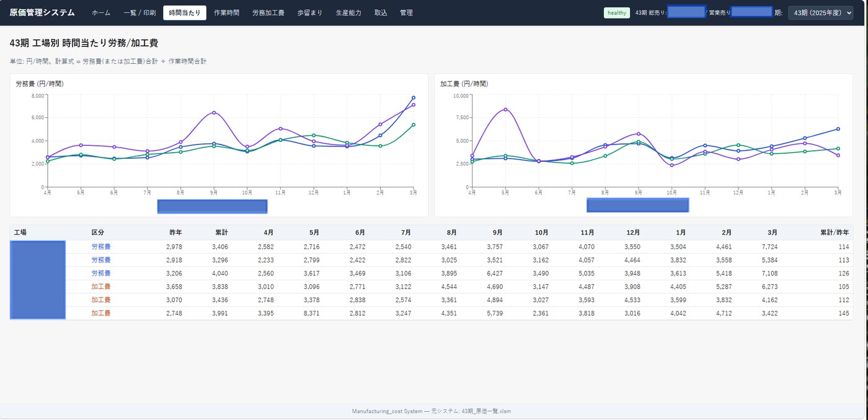Select the 4,070 cell in November column

pyautogui.click(x=586, y=247)
